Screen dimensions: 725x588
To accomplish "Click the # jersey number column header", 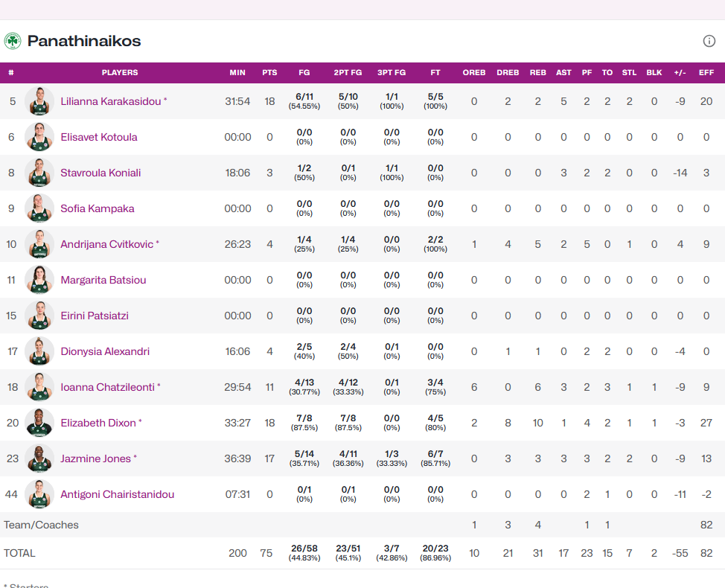I will click(11, 73).
